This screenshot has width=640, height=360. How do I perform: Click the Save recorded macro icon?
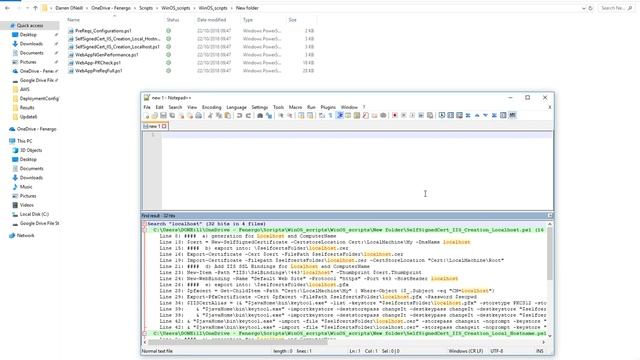pos(430,116)
